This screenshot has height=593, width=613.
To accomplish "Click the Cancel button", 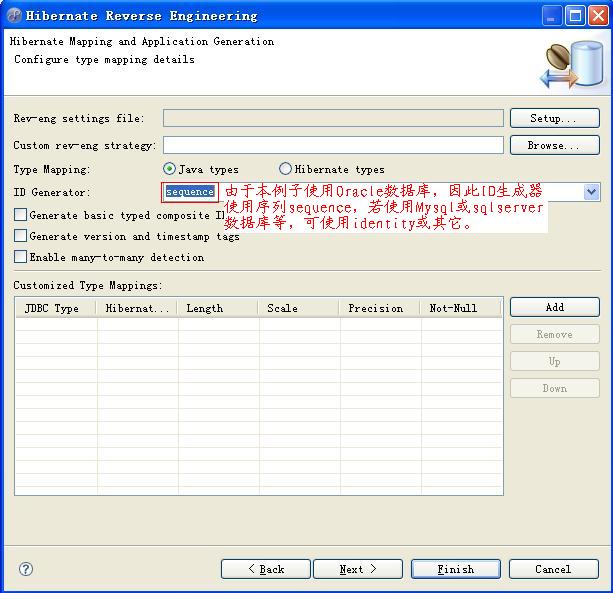I will 554,569.
